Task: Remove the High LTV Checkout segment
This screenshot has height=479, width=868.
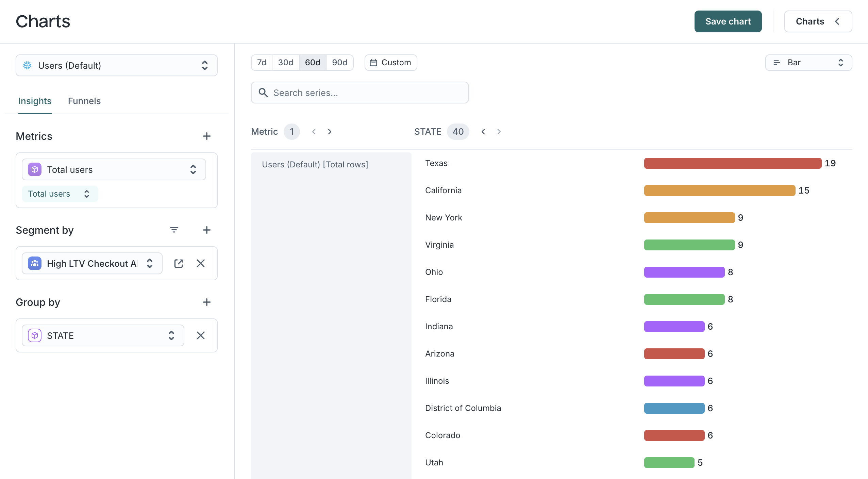Action: (200, 263)
